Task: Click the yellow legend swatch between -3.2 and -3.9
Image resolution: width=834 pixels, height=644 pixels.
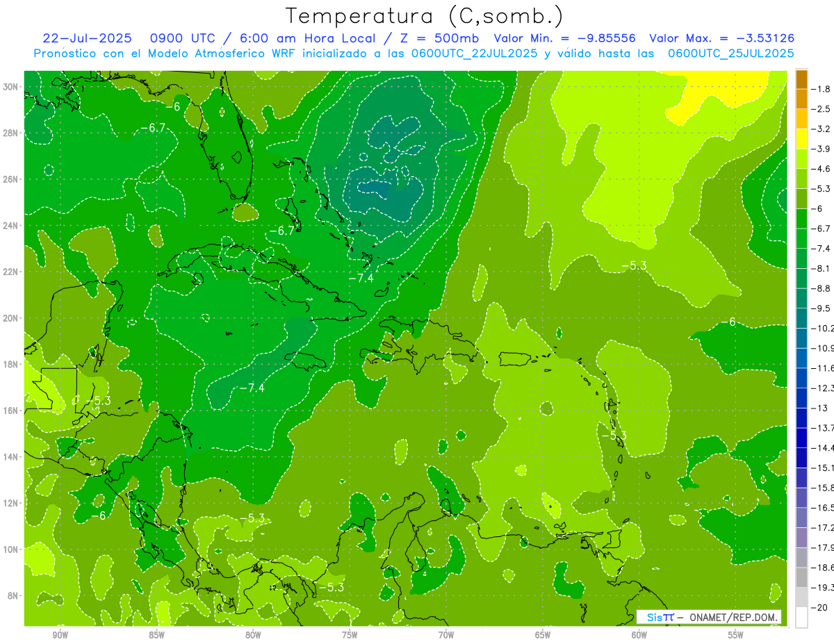Action: [801, 139]
